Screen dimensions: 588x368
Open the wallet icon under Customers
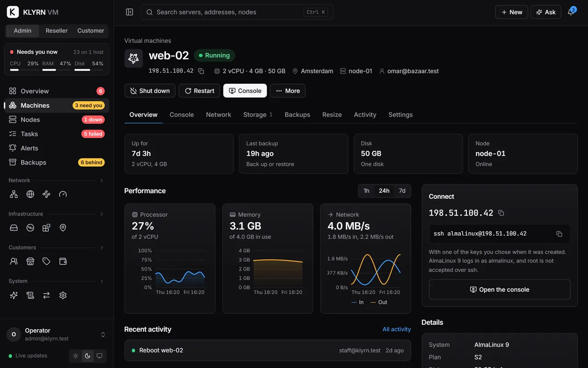(63, 261)
